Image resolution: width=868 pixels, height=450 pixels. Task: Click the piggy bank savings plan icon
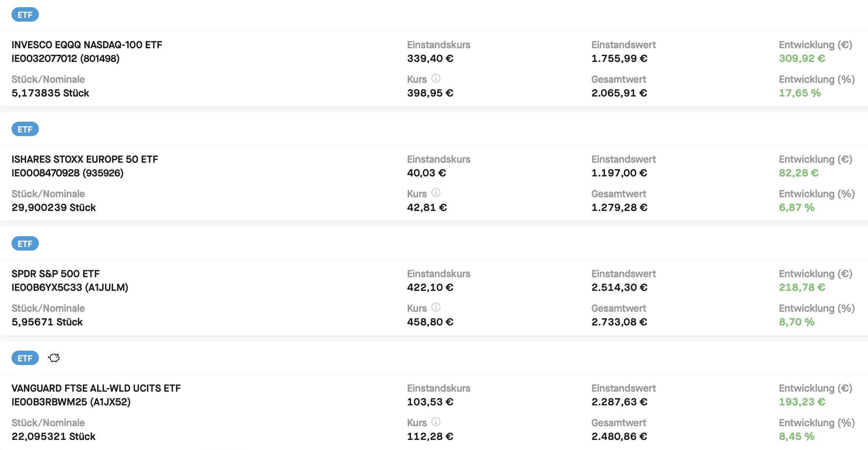click(54, 358)
